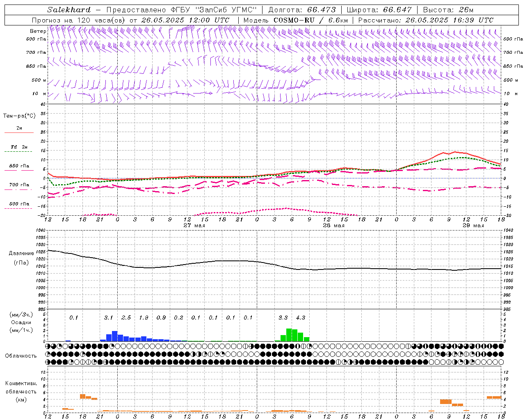
Task: Click the Прогноз на 120 часа(ов) text
Action: point(79,20)
